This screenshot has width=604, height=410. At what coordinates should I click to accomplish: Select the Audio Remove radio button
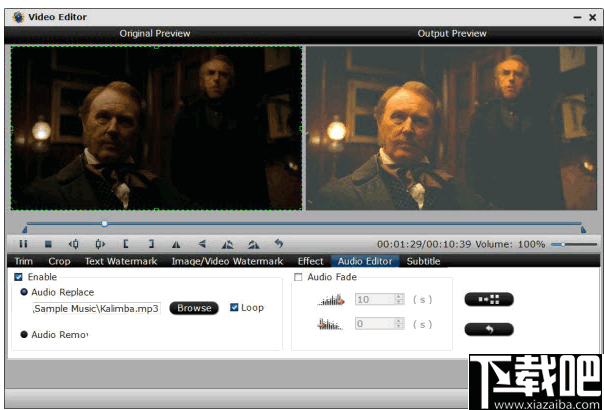point(24,334)
